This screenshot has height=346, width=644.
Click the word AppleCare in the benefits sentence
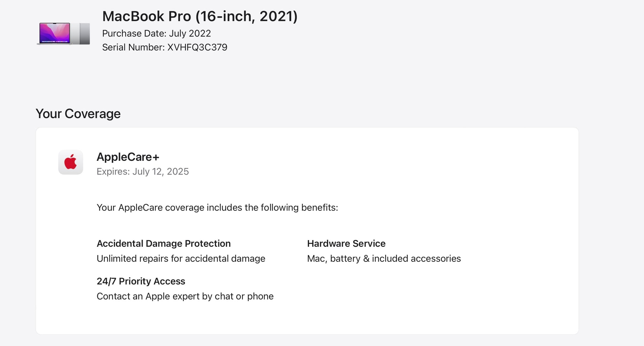[x=140, y=207]
